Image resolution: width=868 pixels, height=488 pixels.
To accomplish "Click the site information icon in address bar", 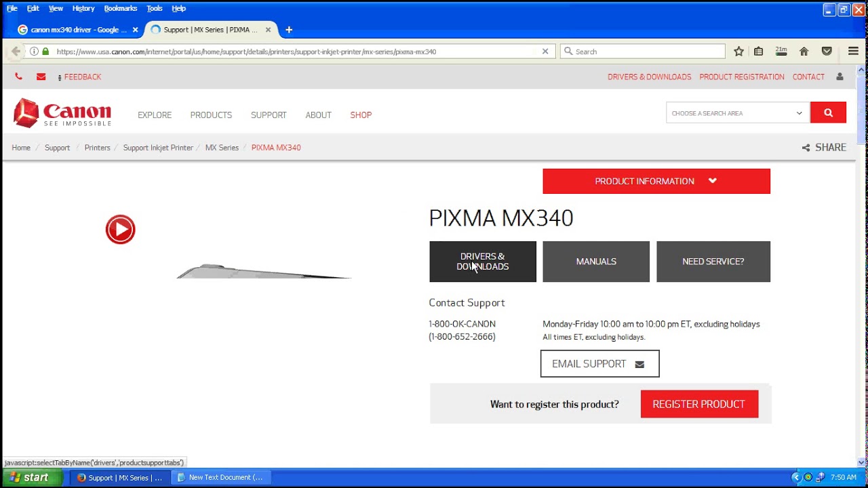I will (34, 52).
